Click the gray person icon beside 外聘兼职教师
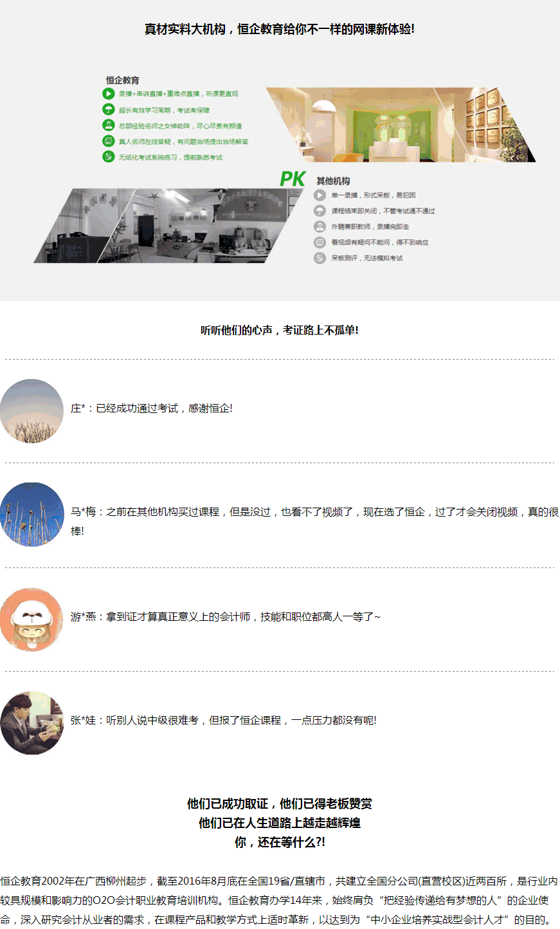The width and height of the screenshot is (560, 929). point(320,226)
